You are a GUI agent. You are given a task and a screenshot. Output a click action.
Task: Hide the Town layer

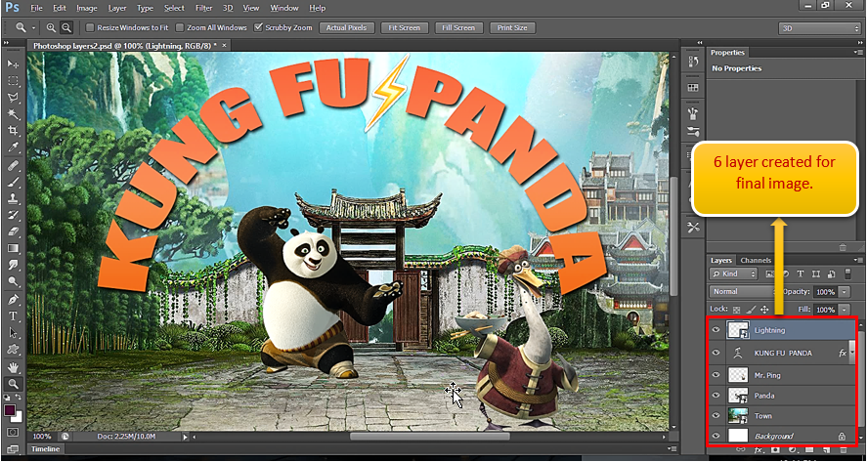(x=716, y=415)
